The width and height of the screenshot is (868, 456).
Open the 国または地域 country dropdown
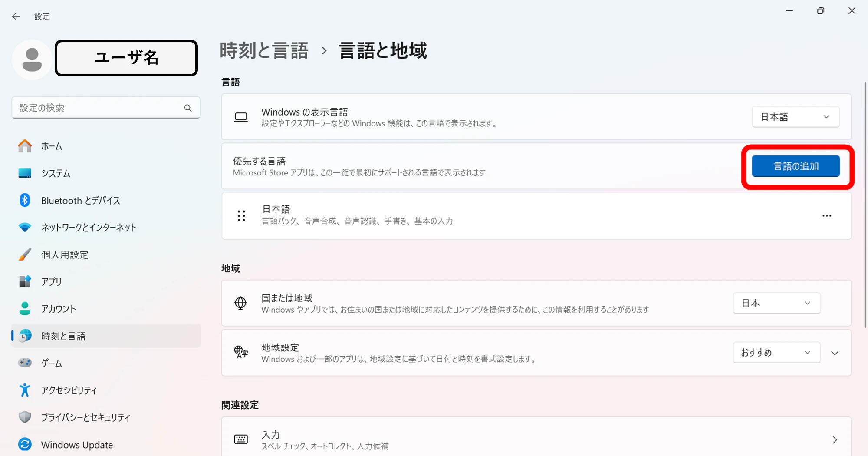pyautogui.click(x=776, y=303)
